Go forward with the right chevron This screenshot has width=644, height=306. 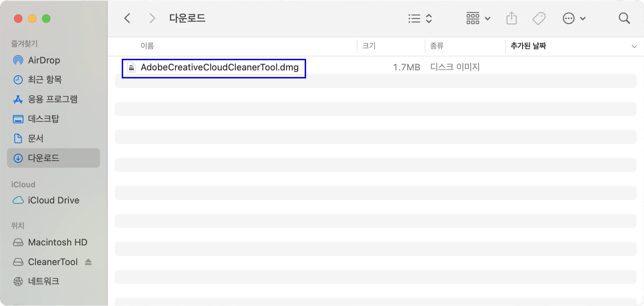click(x=152, y=18)
